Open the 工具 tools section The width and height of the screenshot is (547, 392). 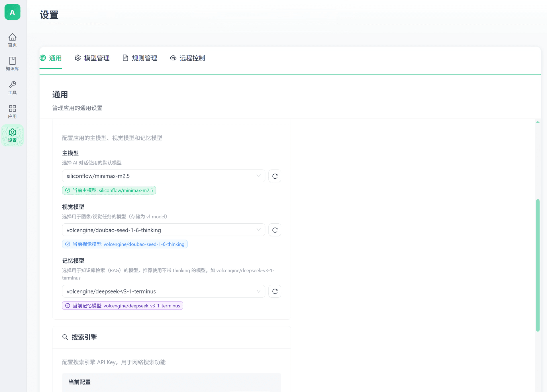(x=12, y=88)
